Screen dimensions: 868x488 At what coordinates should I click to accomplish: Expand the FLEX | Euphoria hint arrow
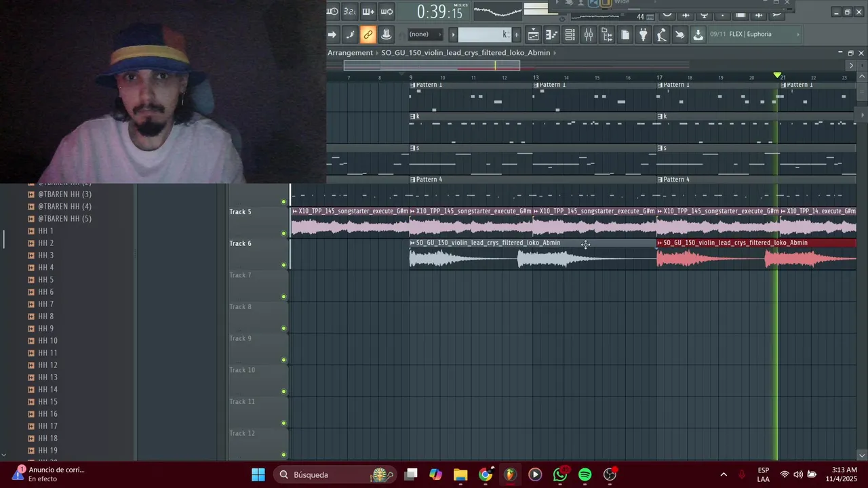[797, 35]
